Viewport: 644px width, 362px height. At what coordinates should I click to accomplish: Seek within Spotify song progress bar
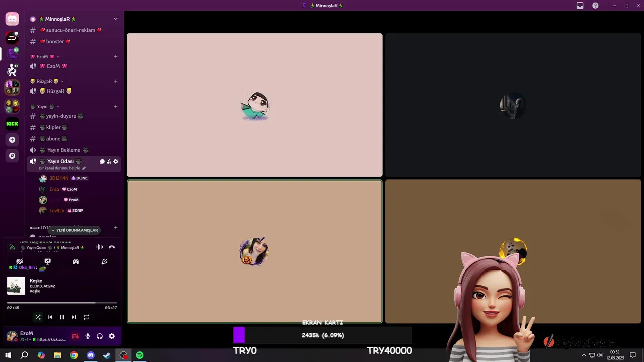[x=62, y=303]
